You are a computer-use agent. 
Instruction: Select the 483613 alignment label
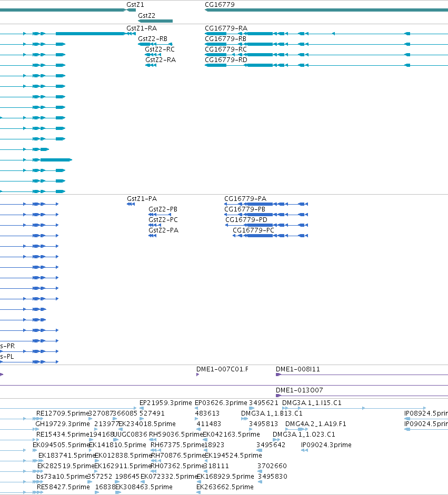tap(207, 413)
